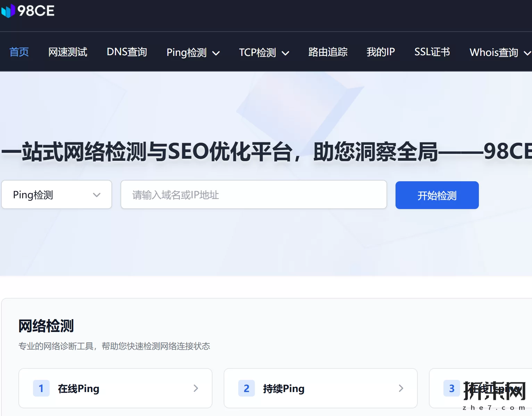Navigate to DNS查询
This screenshot has width=532, height=416.
pos(127,52)
